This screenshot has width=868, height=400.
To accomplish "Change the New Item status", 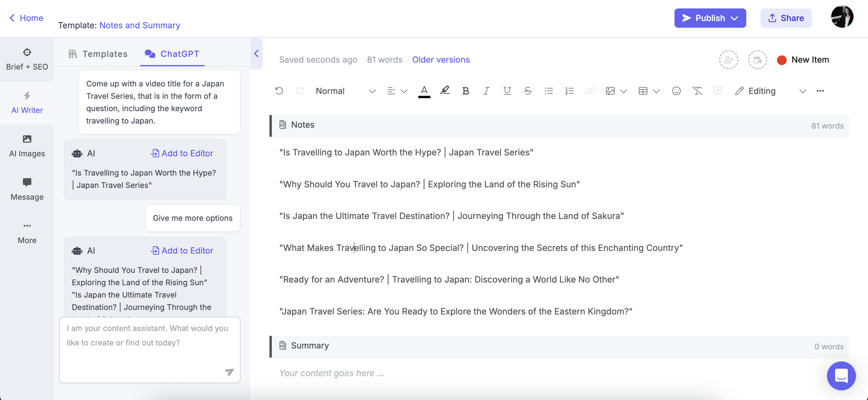I will click(803, 60).
